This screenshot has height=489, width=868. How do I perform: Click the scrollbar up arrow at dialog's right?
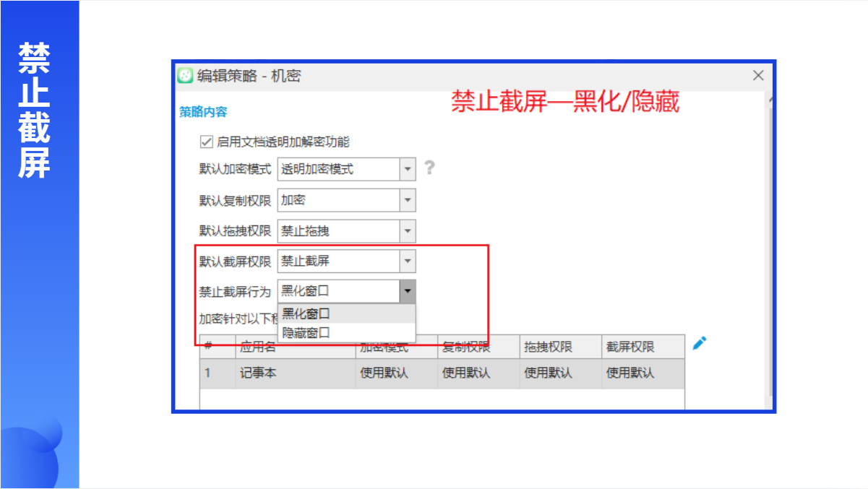(771, 100)
